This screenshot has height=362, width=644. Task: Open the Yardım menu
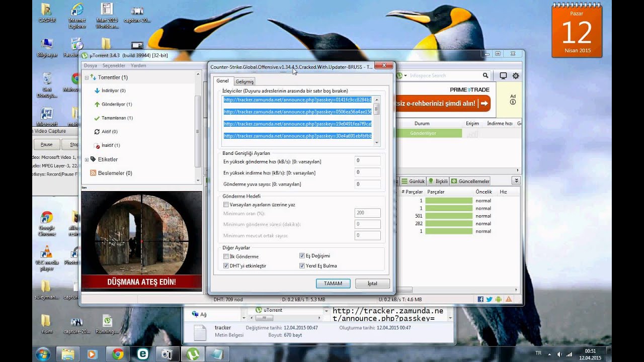pyautogui.click(x=138, y=65)
